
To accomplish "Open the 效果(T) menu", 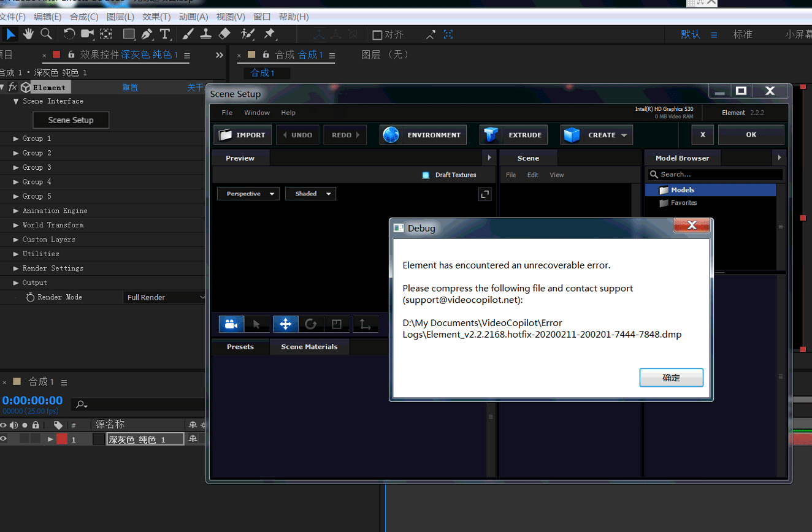I will (156, 17).
